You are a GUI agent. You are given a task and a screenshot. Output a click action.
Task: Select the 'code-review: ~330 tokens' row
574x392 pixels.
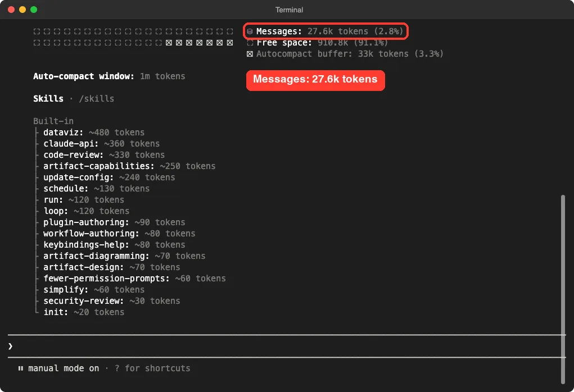coord(104,155)
